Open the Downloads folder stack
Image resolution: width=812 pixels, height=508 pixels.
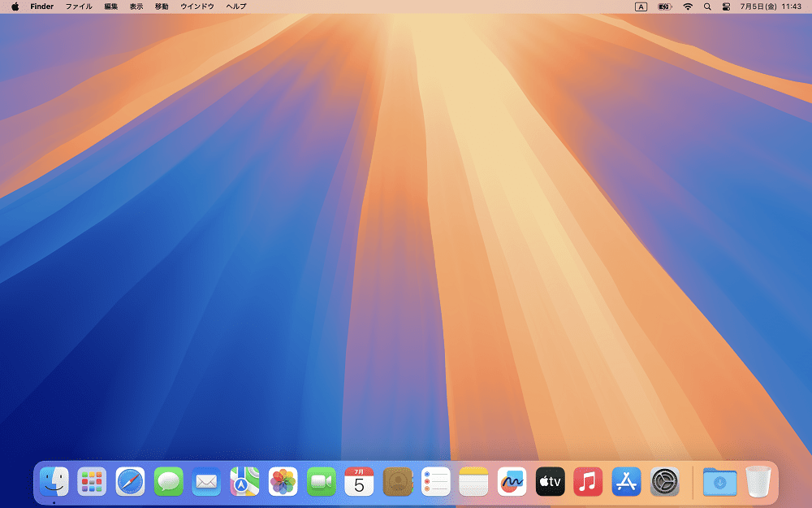pos(719,481)
